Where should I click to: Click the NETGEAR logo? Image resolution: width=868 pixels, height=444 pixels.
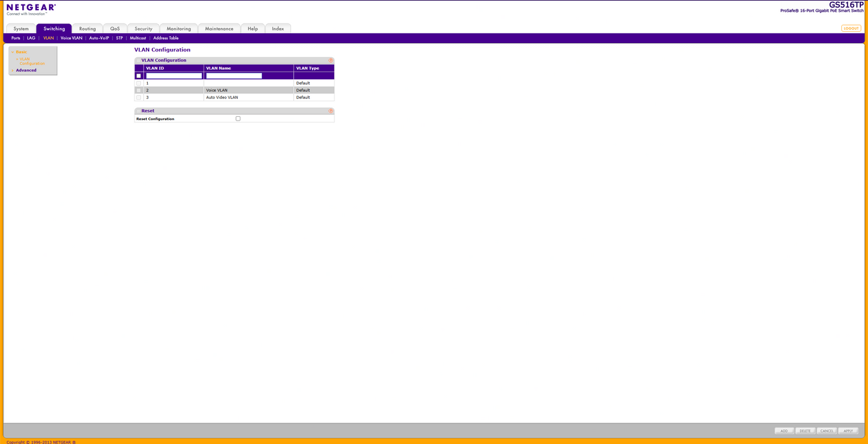pyautogui.click(x=31, y=9)
